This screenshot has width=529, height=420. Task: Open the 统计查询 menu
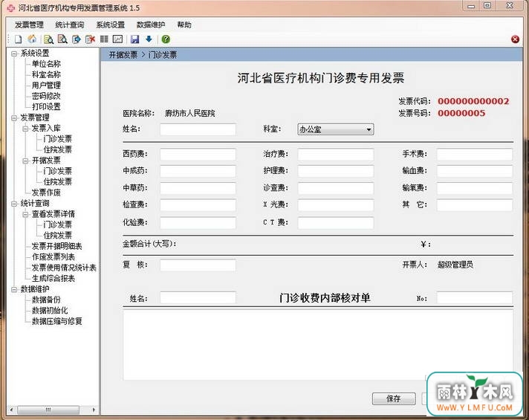point(70,25)
